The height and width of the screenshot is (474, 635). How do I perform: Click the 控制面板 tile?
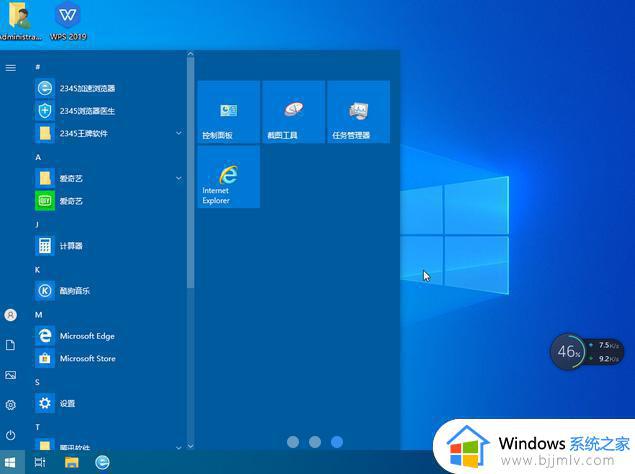pyautogui.click(x=228, y=113)
